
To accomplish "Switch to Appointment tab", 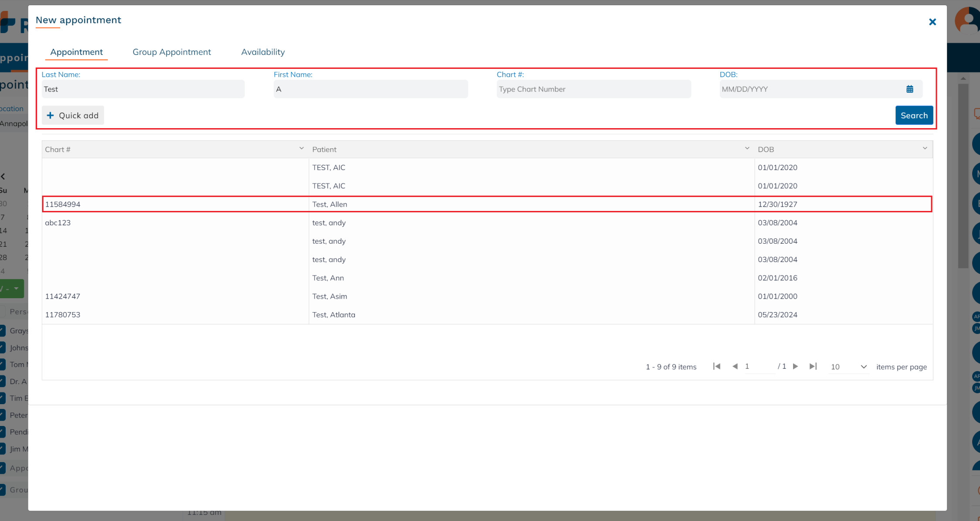I will (x=76, y=52).
